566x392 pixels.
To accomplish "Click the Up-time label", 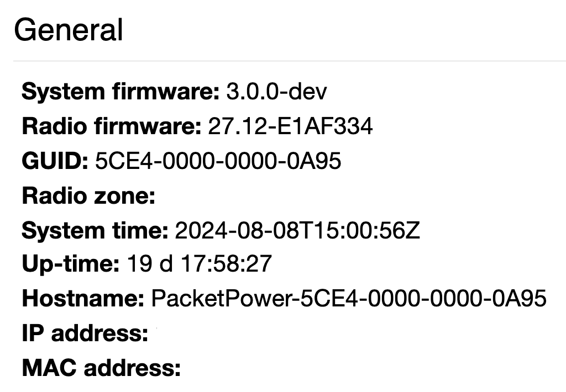I will click(x=71, y=263).
